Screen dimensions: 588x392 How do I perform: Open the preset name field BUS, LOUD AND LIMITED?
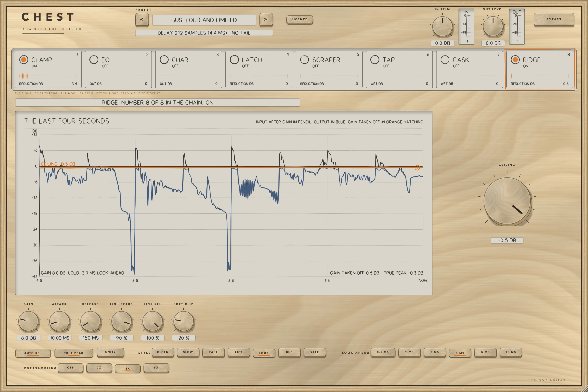(x=204, y=20)
